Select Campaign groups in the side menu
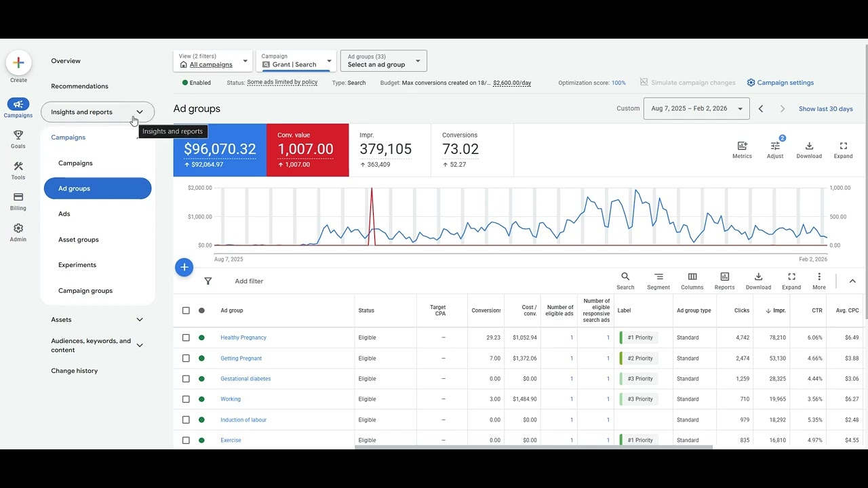 85,291
